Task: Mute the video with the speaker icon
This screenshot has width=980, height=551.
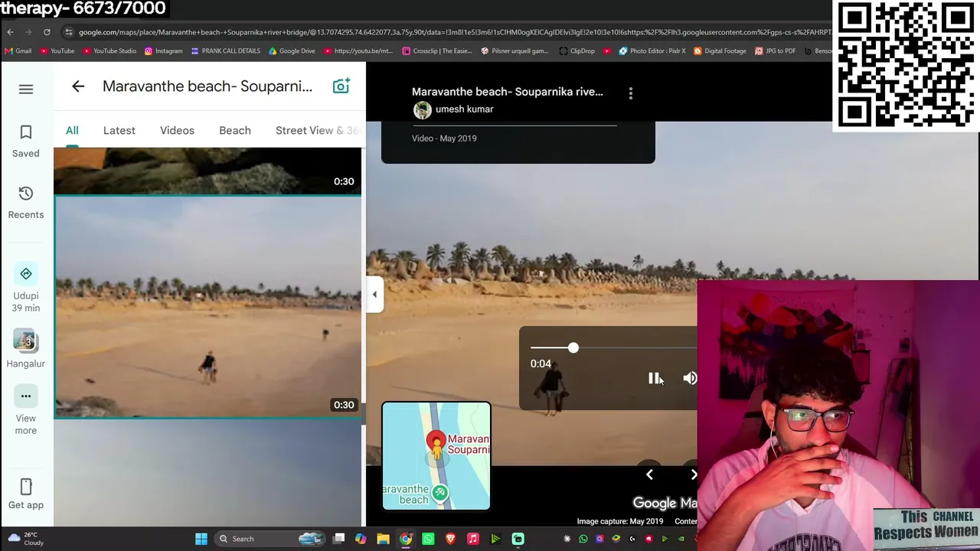Action: pyautogui.click(x=690, y=378)
